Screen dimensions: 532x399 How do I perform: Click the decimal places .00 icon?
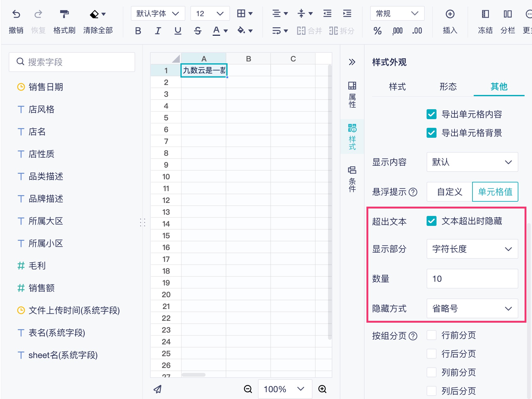click(x=417, y=31)
